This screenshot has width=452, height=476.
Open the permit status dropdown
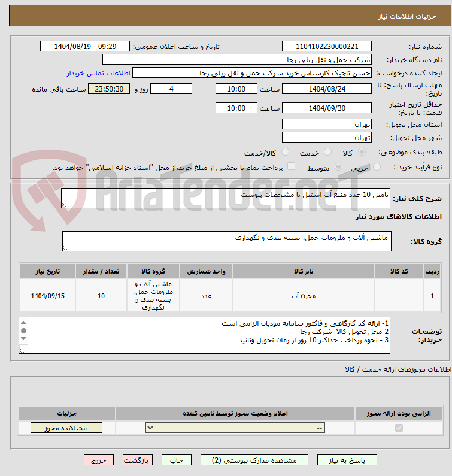(x=235, y=428)
